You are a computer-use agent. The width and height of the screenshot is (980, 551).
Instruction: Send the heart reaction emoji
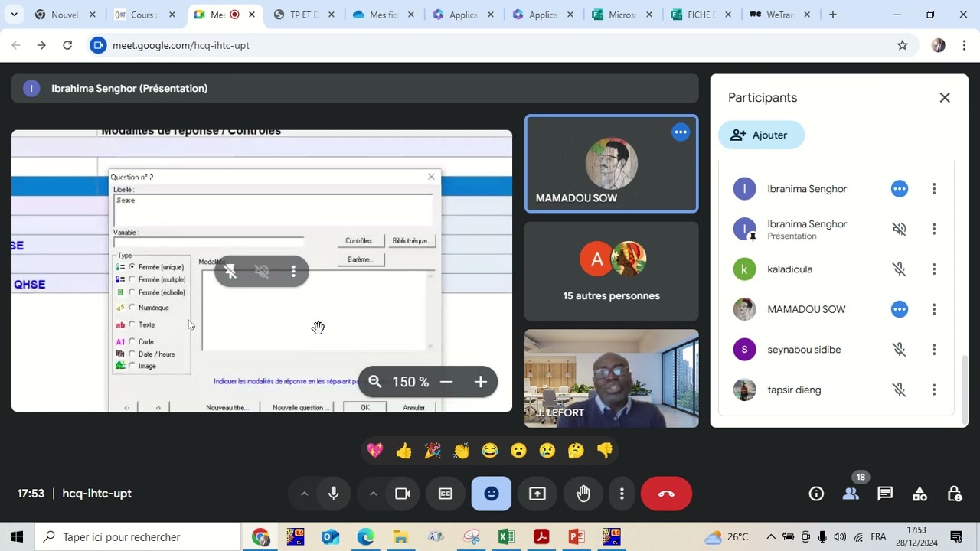tap(375, 451)
